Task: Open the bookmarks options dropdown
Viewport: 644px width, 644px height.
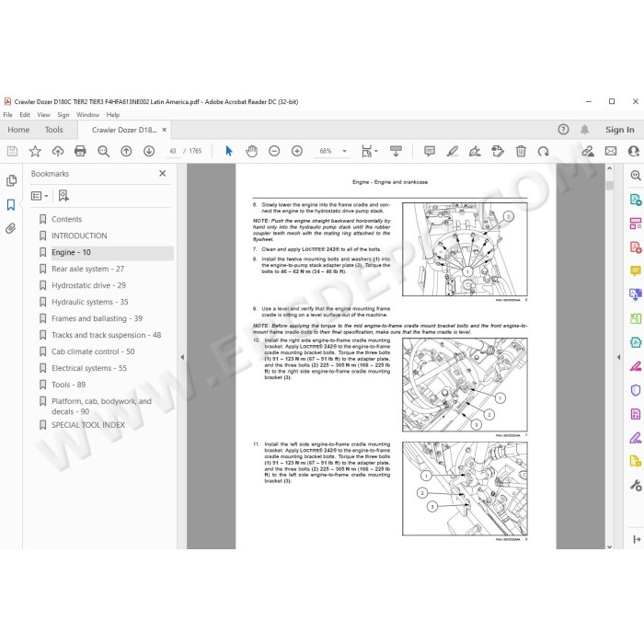Action: pyautogui.click(x=40, y=196)
